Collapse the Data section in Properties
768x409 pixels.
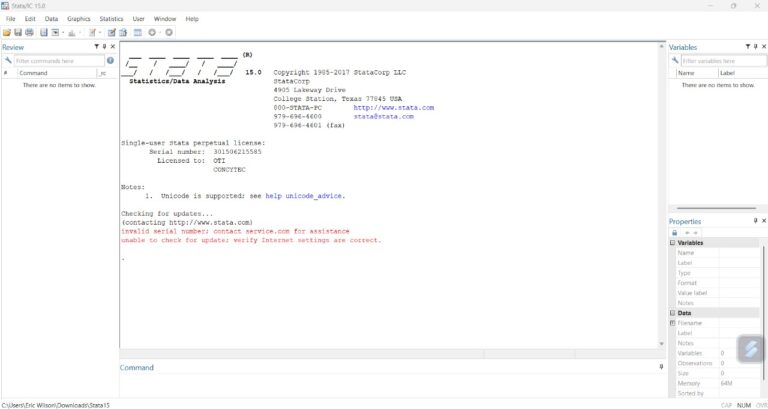pos(673,313)
